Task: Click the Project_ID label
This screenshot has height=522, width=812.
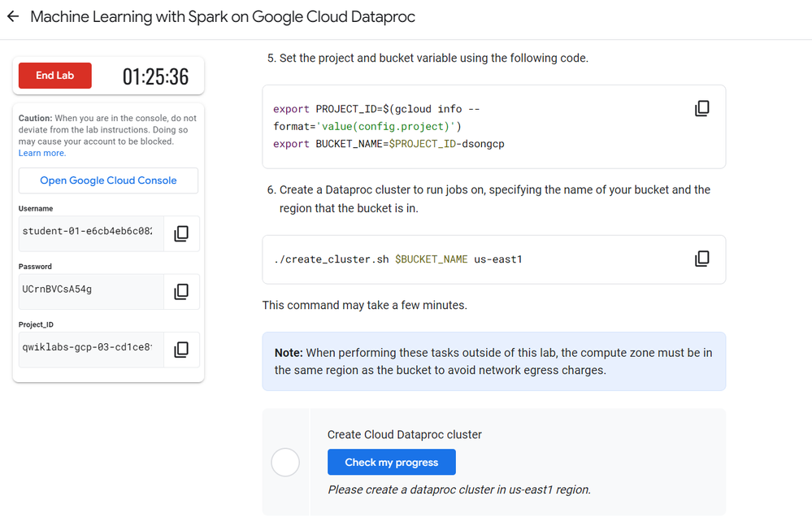Action: click(x=36, y=324)
